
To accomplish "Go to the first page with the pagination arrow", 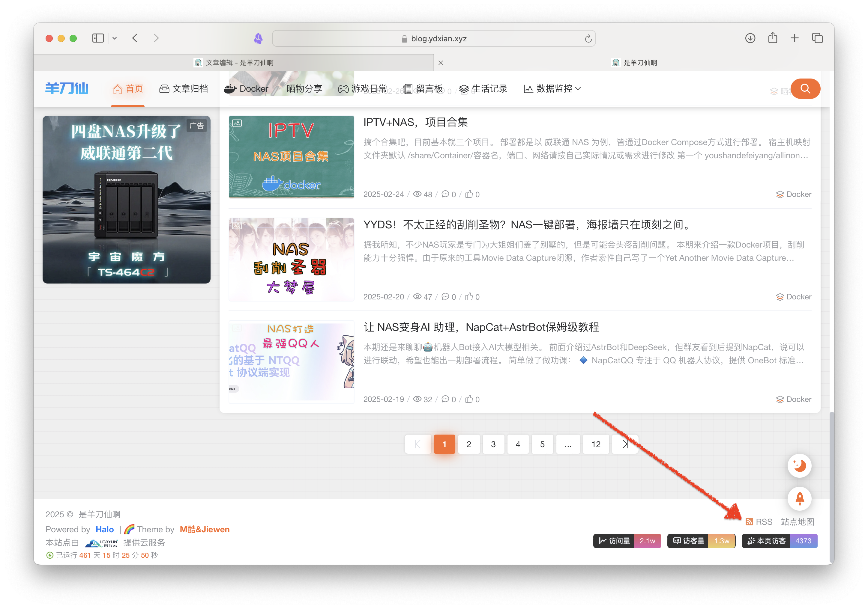I will (x=418, y=444).
